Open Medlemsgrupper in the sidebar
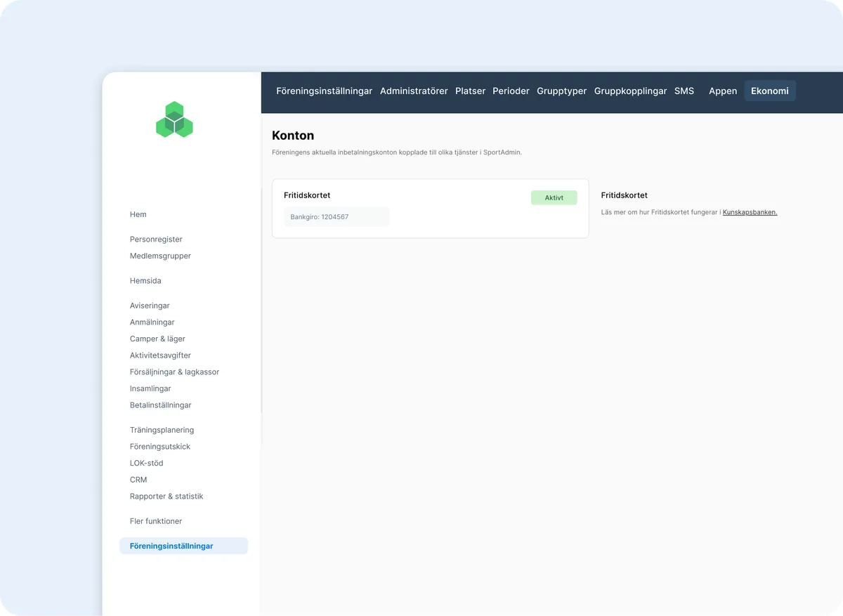This screenshot has width=843, height=616. pos(160,256)
